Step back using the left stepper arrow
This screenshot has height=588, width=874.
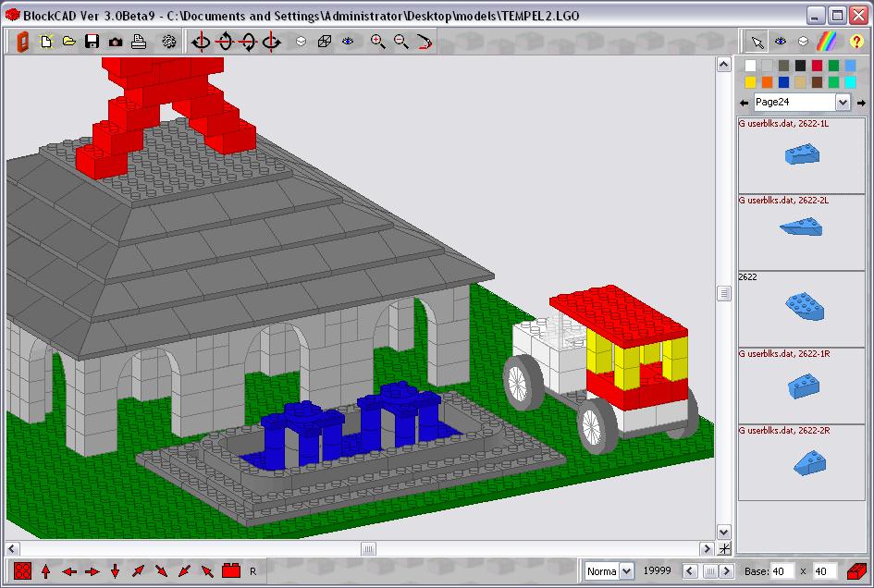[x=690, y=571]
